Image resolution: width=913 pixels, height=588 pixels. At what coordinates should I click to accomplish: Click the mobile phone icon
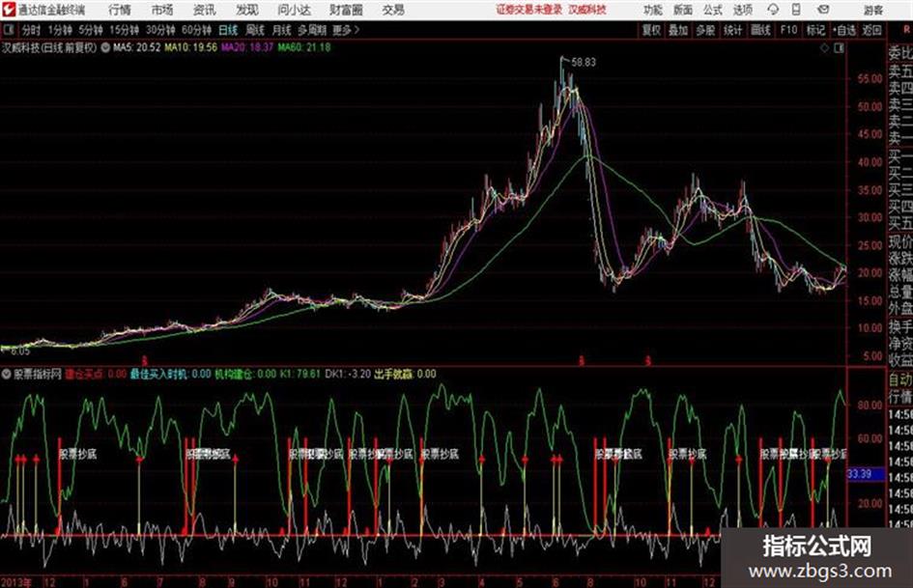pos(796,10)
